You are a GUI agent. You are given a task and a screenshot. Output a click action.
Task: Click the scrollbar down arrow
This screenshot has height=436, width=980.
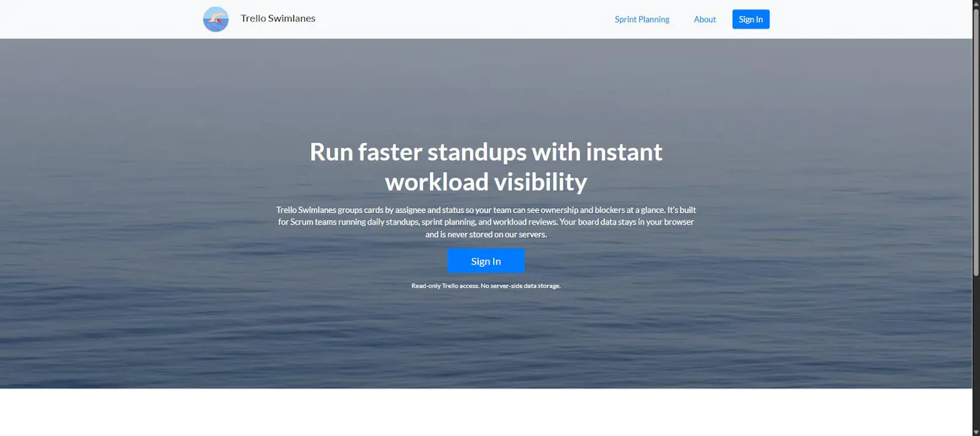(976, 432)
